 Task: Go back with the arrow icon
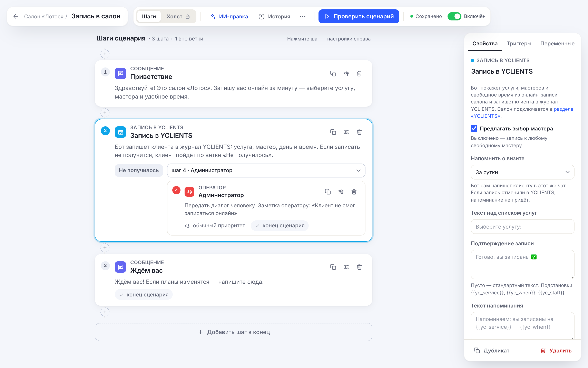coord(16,16)
